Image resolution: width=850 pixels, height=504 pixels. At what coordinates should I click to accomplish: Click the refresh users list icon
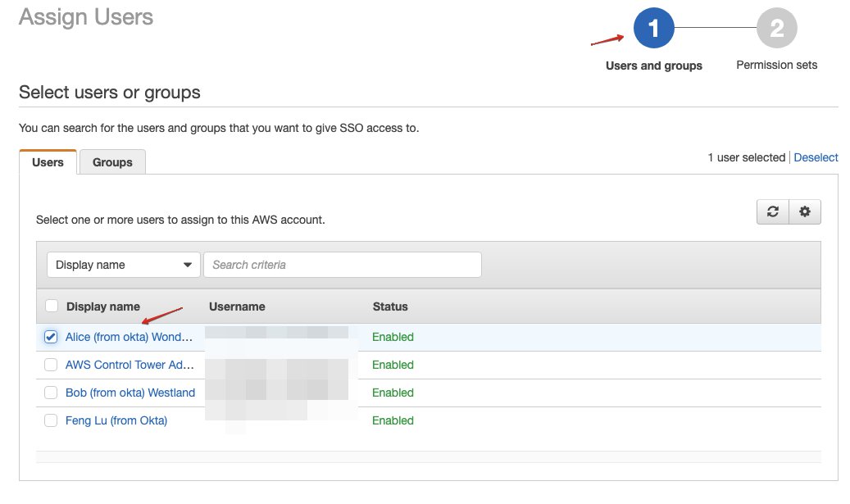pyautogui.click(x=772, y=211)
